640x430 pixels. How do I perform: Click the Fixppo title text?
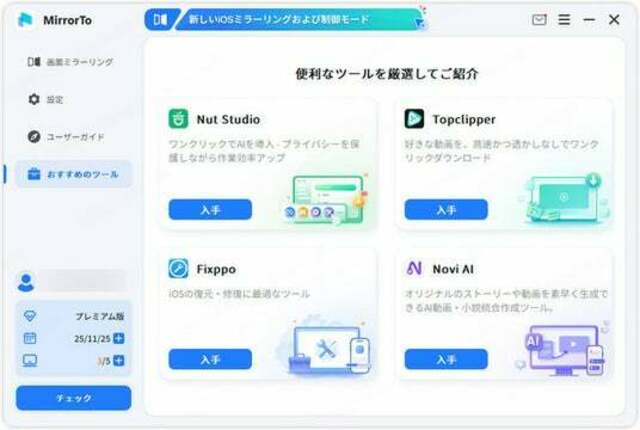click(216, 269)
